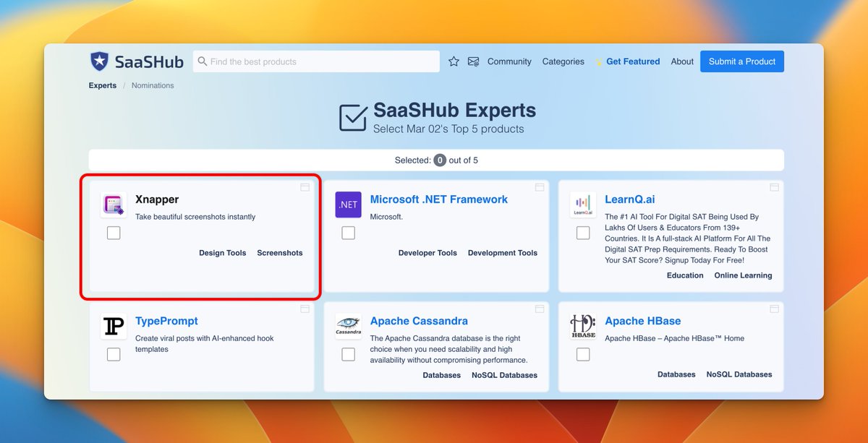Open preview window icon on .NET Framework card
This screenshot has width=868, height=443.
[540, 187]
